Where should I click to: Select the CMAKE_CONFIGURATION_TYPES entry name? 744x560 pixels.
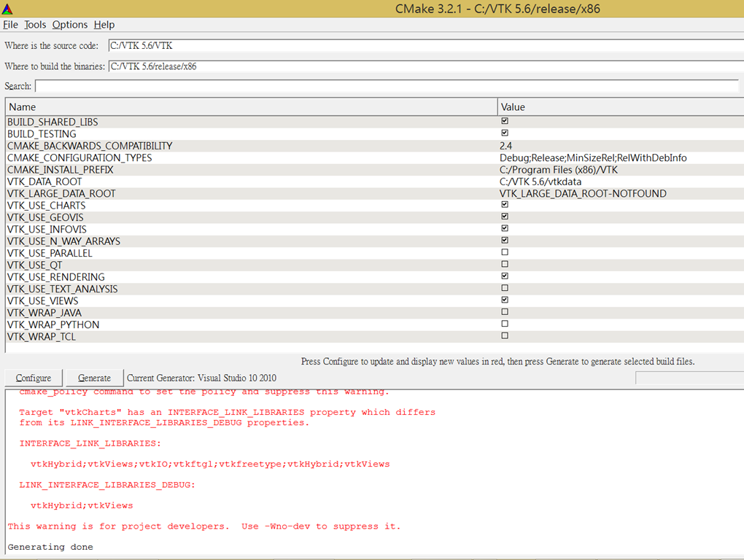pos(80,158)
